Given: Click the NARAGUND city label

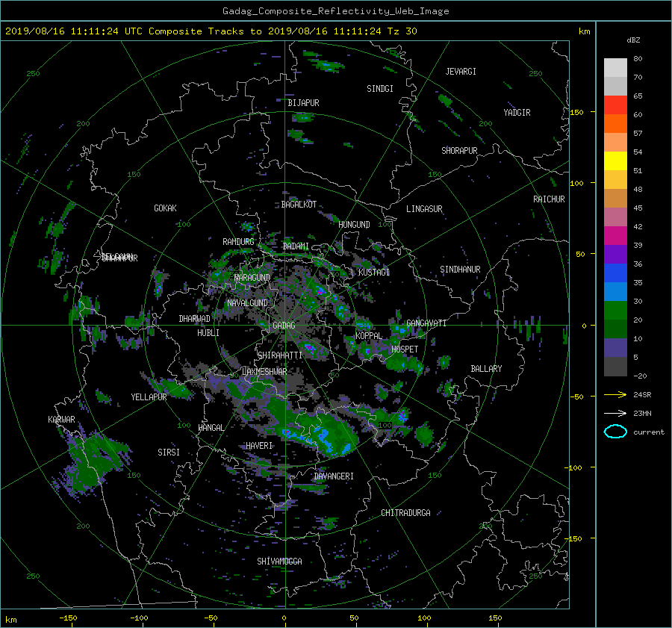Looking at the screenshot, I should tap(252, 278).
